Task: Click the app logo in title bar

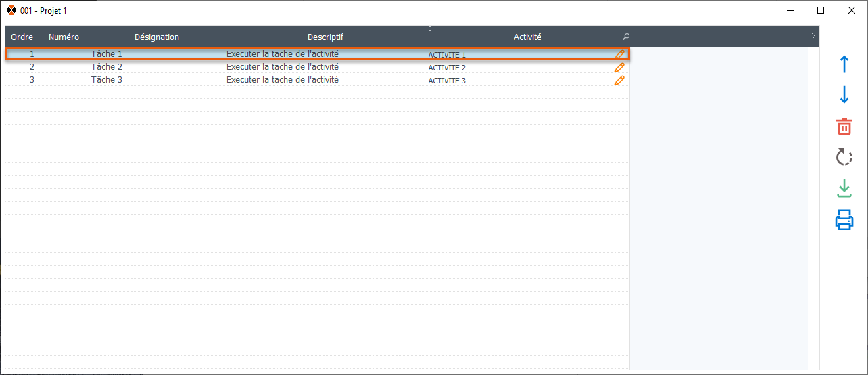Action: pyautogui.click(x=11, y=10)
